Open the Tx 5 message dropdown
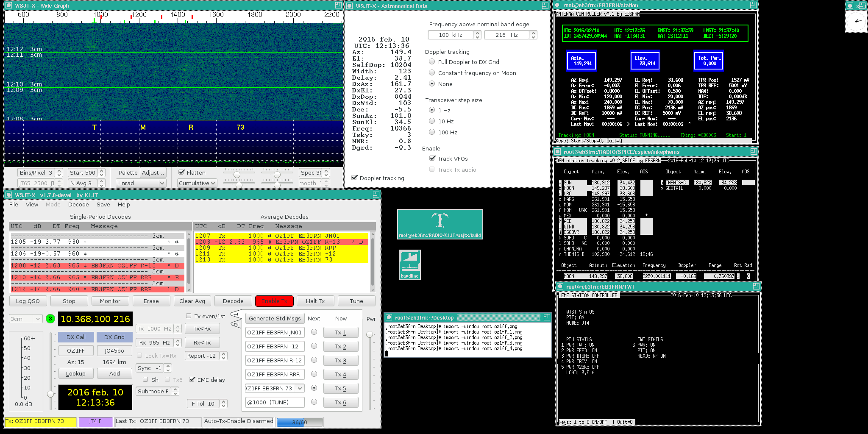Viewport: 868px width, 434px height. pos(300,388)
